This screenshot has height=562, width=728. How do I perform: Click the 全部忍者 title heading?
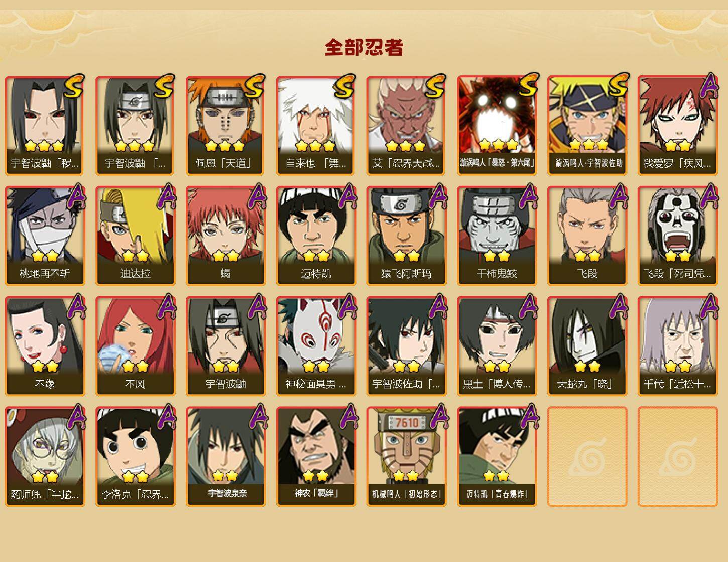point(364,47)
